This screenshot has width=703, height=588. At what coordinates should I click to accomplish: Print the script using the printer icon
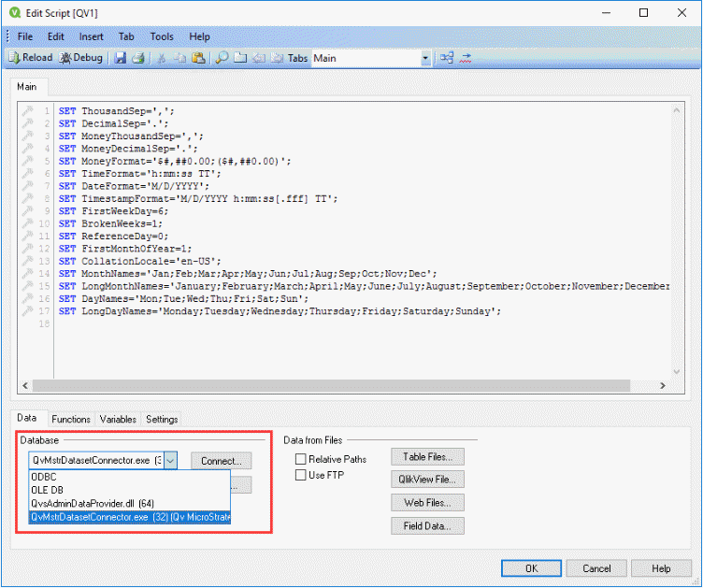click(x=137, y=58)
